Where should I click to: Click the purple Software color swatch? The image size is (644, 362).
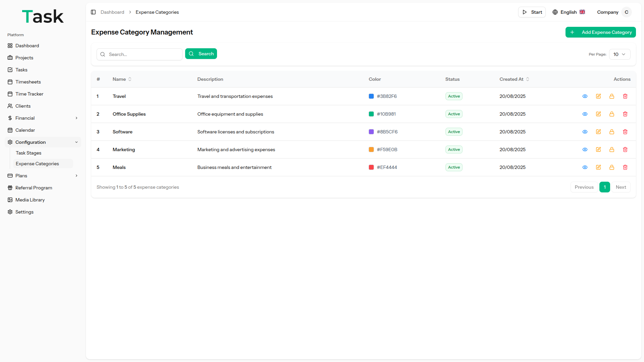[x=371, y=132]
